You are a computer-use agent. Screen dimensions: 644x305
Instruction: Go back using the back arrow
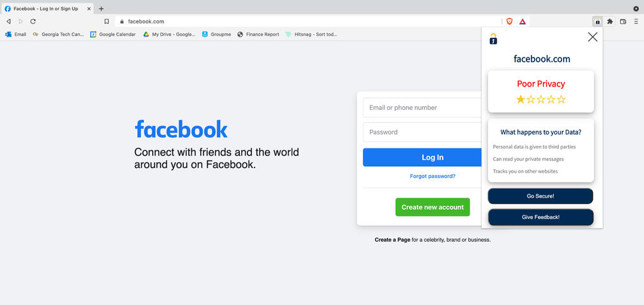[x=8, y=21]
